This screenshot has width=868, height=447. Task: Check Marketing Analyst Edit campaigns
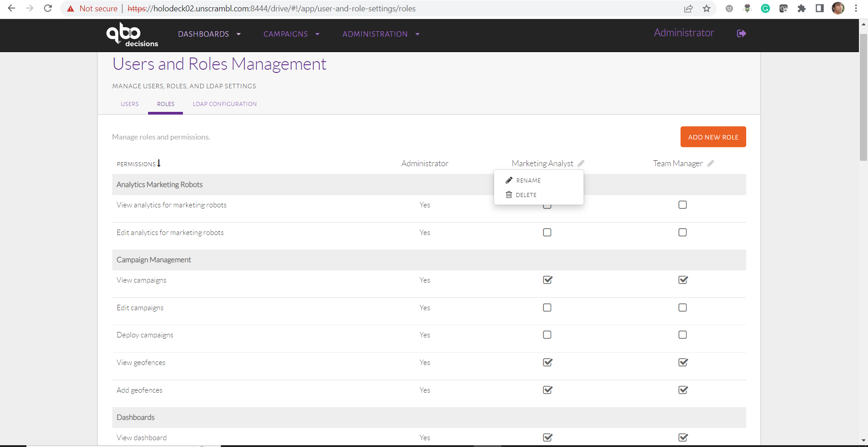[547, 308]
